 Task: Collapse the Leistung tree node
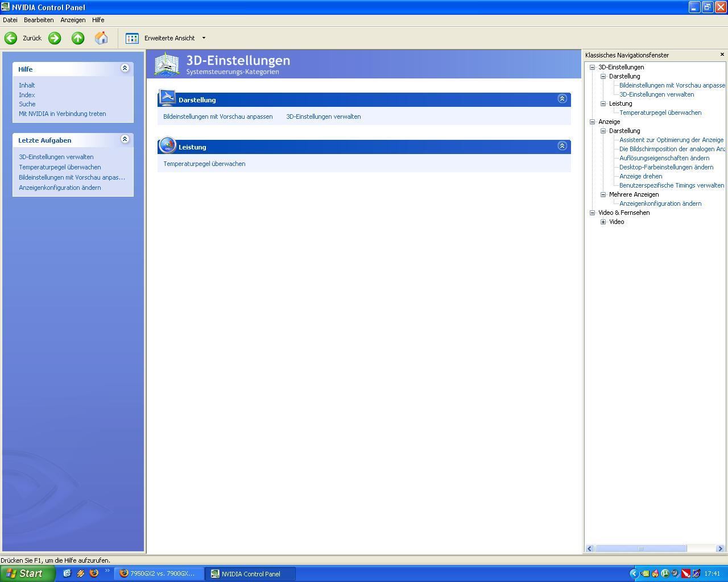(x=603, y=103)
